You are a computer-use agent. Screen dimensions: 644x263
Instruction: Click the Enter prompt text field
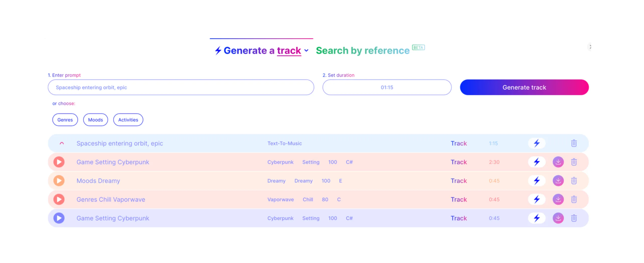181,87
